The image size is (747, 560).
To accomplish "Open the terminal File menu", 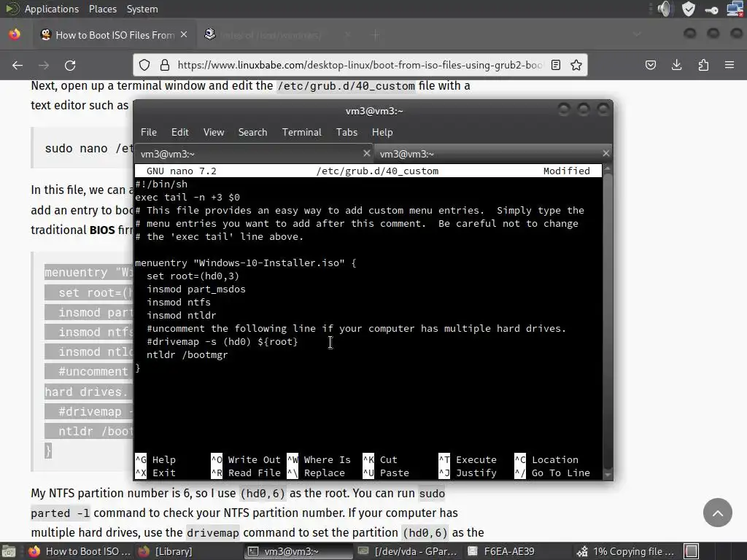I will (x=149, y=133).
